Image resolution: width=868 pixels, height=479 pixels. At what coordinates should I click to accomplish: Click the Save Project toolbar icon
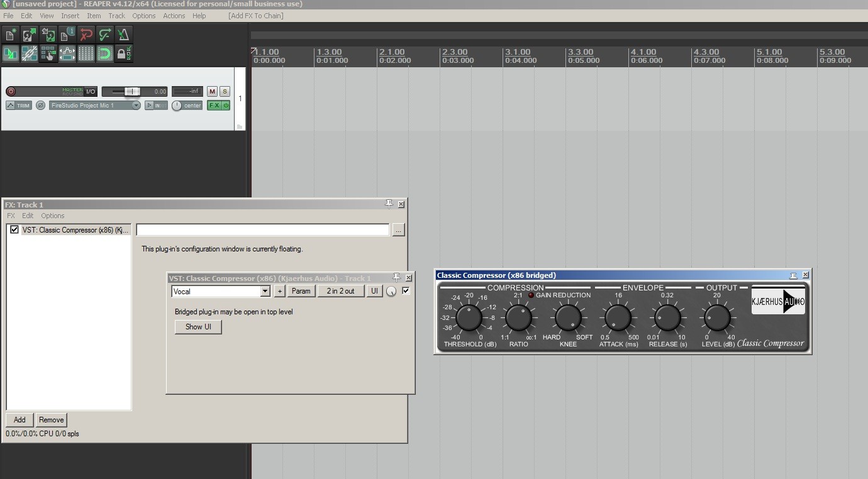[x=48, y=35]
